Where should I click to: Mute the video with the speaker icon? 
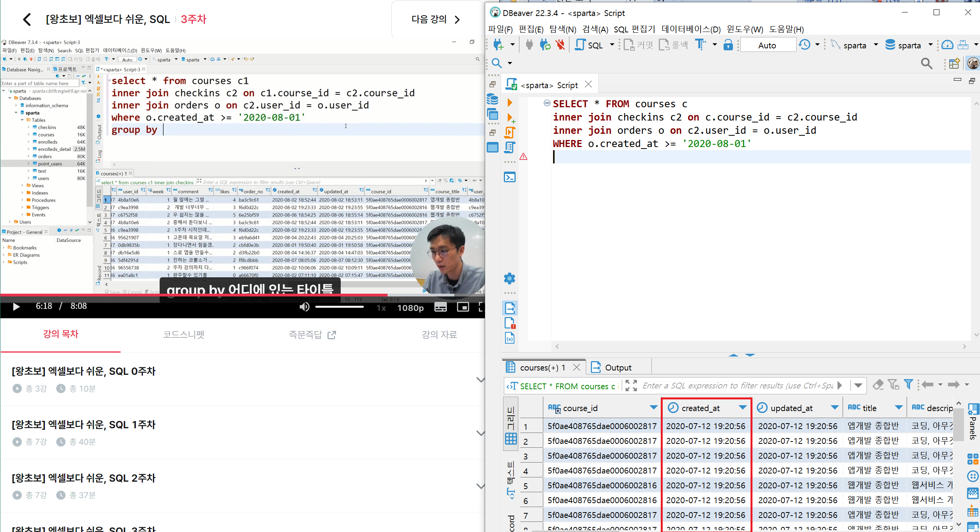coord(304,307)
